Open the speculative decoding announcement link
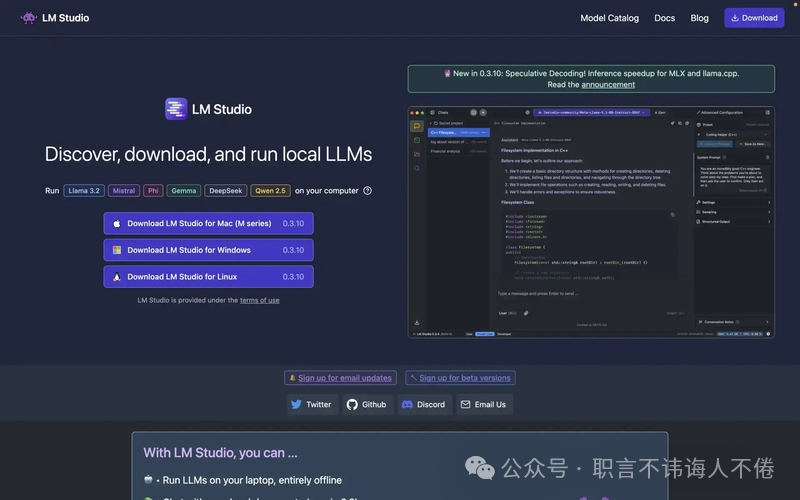Screen dimensions: 800x500 [608, 85]
